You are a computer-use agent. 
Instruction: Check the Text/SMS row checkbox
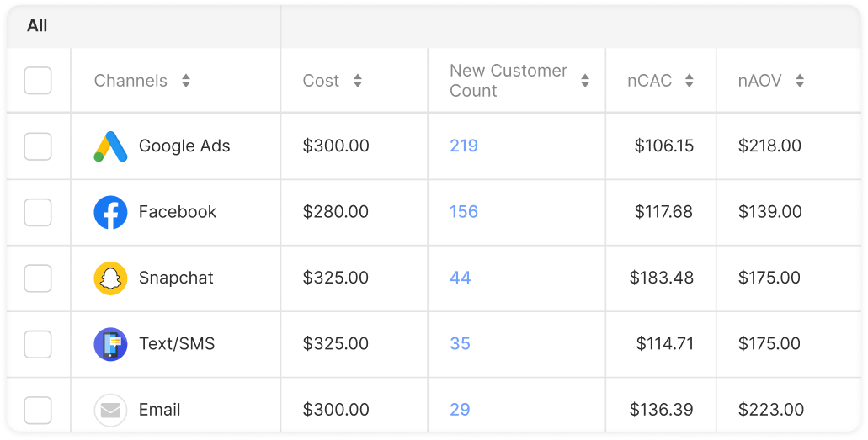click(38, 344)
